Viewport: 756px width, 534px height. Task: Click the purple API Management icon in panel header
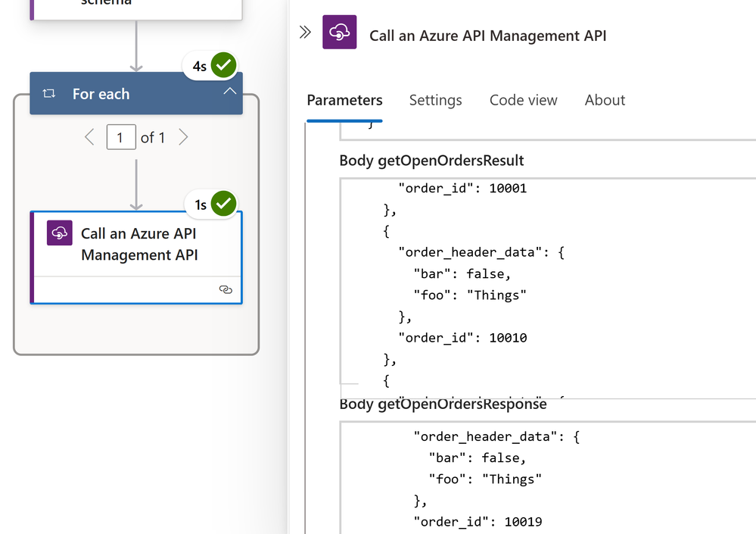(x=340, y=33)
